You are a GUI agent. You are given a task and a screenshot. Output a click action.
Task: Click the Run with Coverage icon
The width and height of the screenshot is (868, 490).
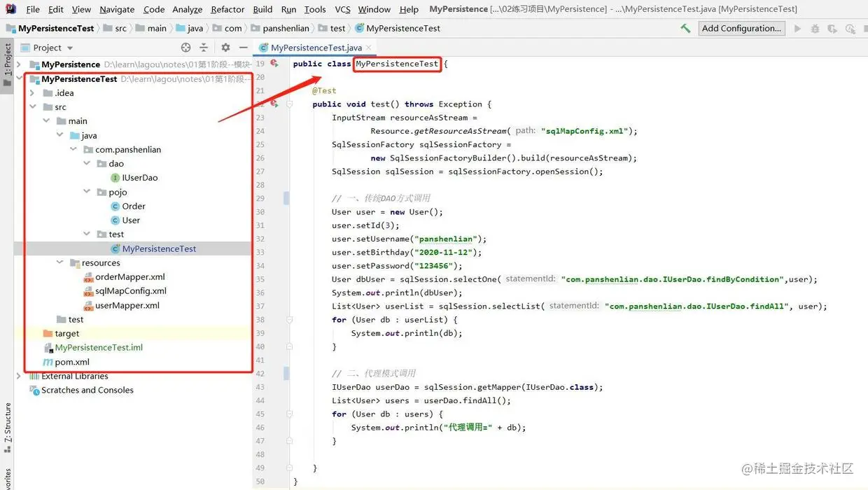pyautogui.click(x=832, y=29)
